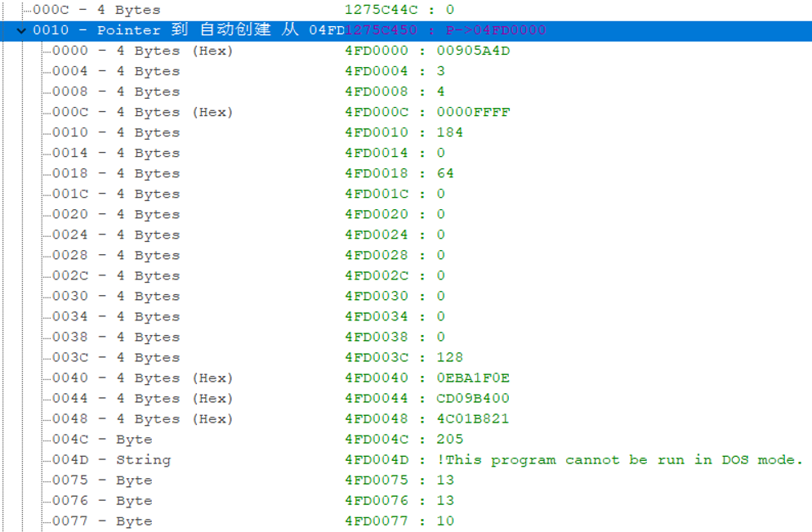Select the 004D String entry

point(111,460)
